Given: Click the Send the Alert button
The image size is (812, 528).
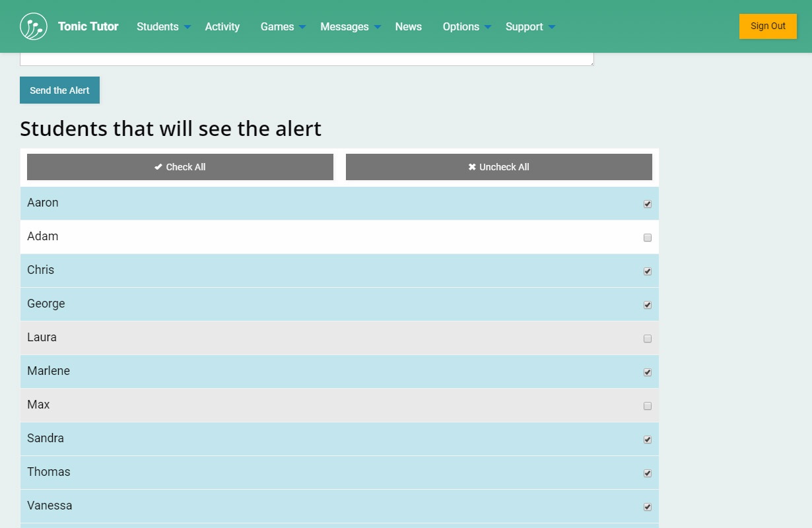Looking at the screenshot, I should (59, 90).
